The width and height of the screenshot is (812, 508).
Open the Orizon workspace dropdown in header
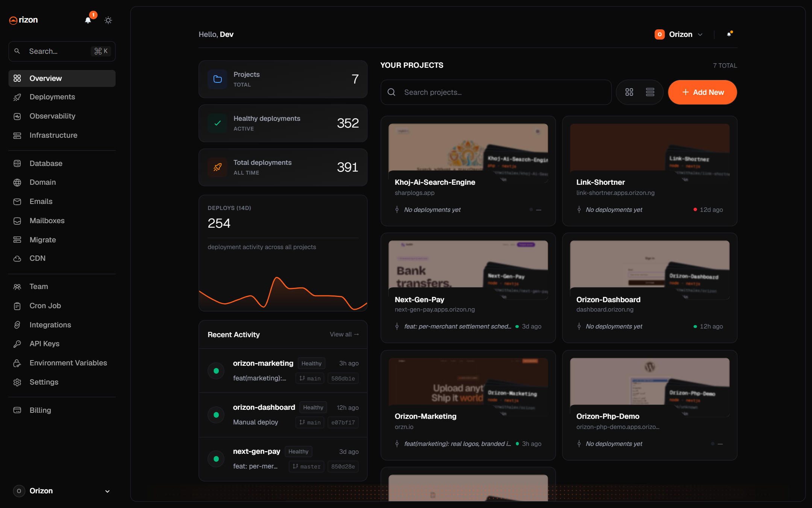[x=679, y=34]
